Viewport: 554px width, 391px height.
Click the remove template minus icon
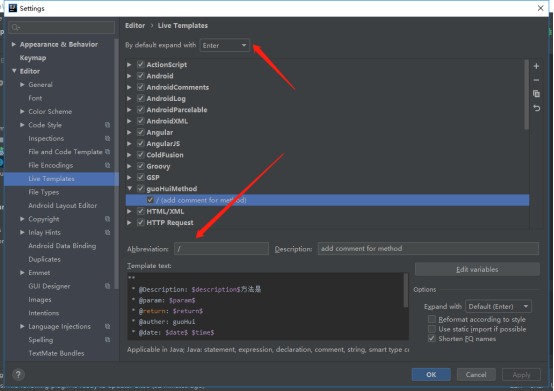tap(536, 80)
